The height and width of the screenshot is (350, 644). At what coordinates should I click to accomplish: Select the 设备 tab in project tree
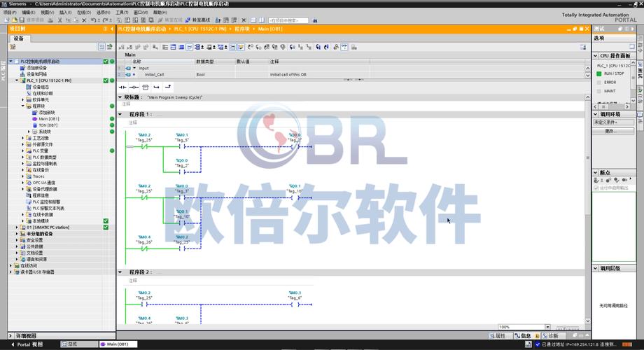(x=19, y=38)
